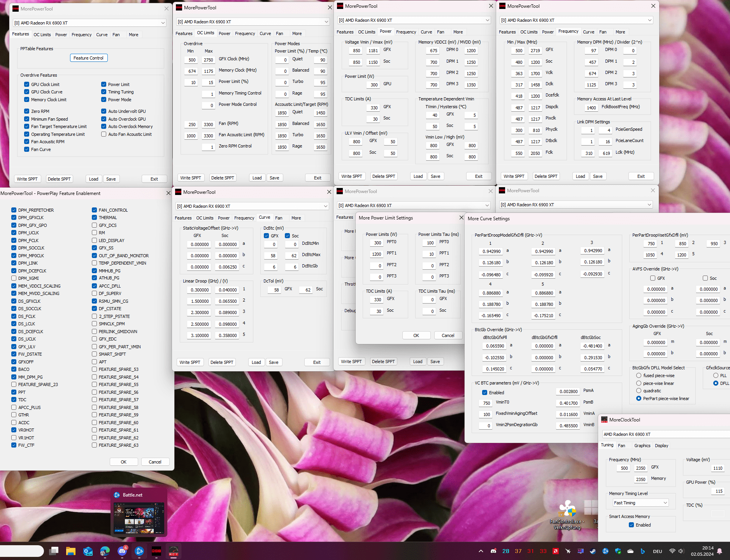
Task: Uncheck GPU Clock Limit in Overdrive Features
Action: pyautogui.click(x=26, y=84)
